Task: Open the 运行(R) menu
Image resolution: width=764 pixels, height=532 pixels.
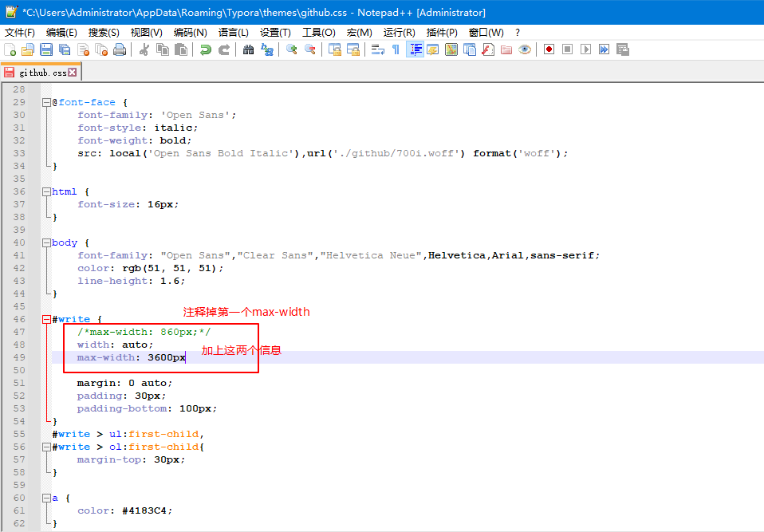Action: tap(399, 33)
